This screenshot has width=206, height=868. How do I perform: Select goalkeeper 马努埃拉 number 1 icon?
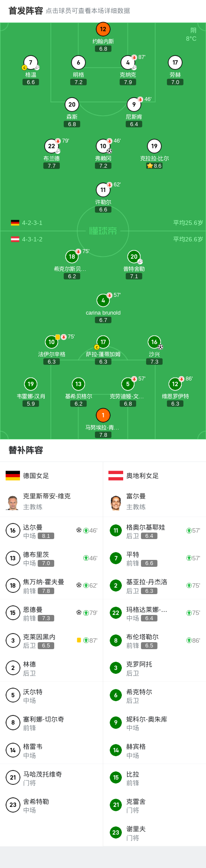tap(103, 415)
